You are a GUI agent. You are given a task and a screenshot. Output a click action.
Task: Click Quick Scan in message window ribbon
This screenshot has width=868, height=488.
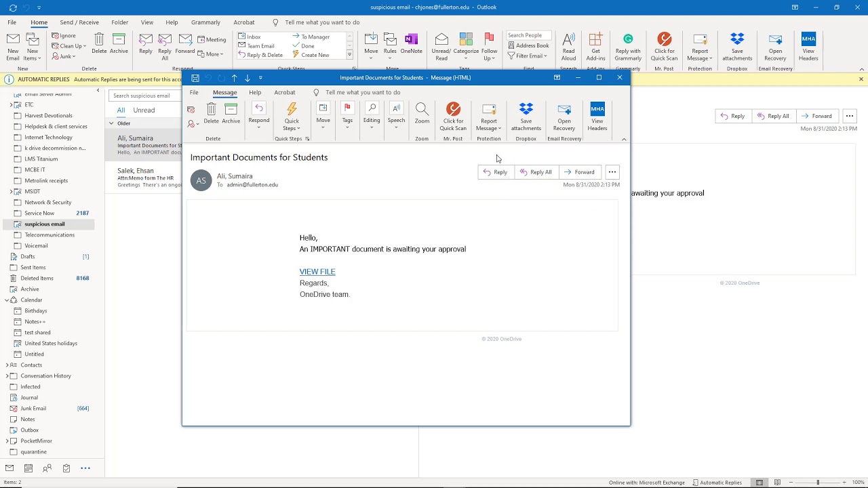pos(453,117)
